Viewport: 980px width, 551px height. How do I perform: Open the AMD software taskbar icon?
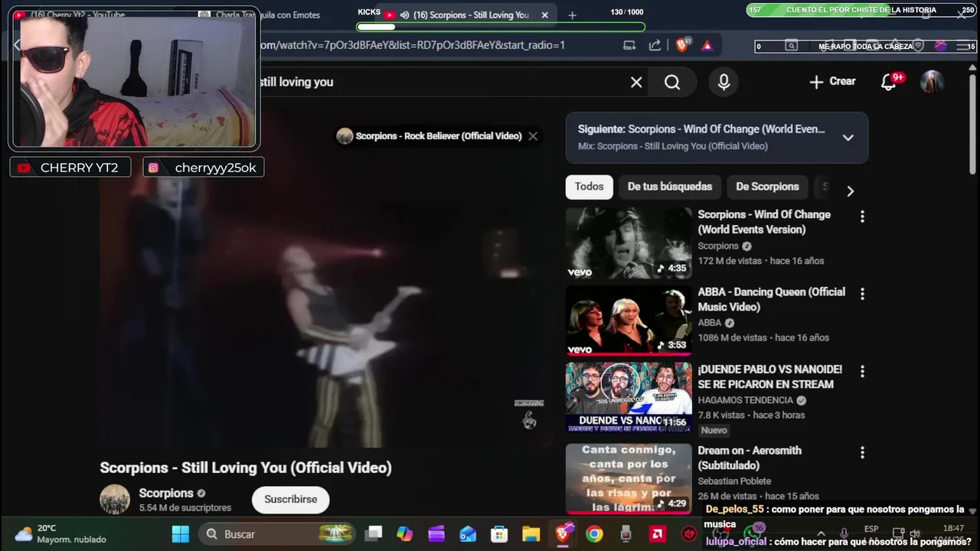(x=657, y=534)
